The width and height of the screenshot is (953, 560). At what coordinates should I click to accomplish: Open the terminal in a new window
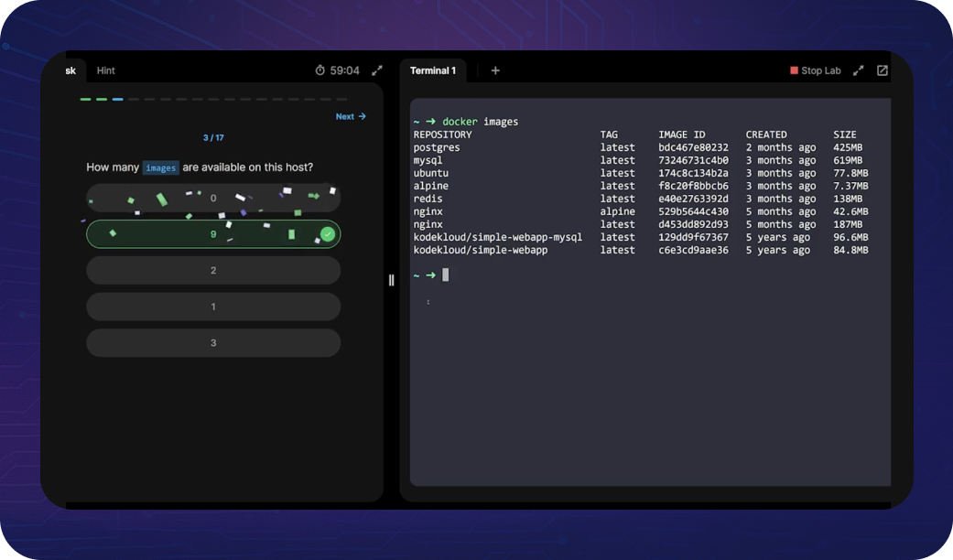point(883,70)
